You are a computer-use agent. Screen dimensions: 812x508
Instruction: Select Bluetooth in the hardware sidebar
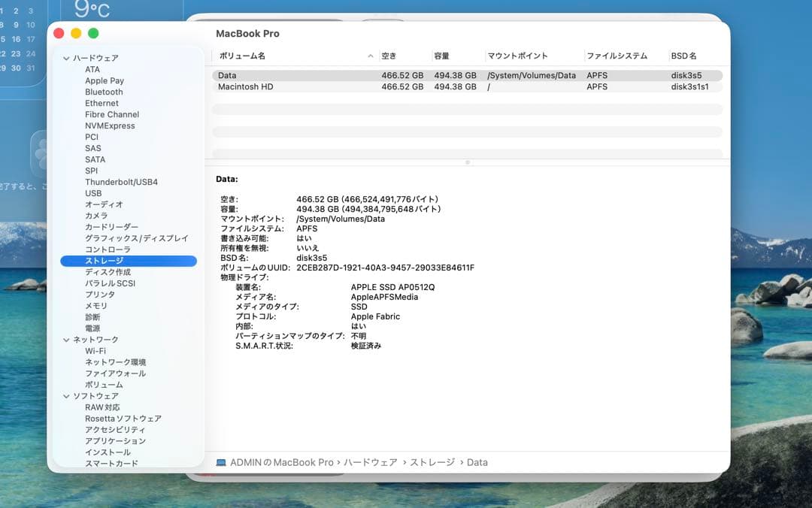[x=103, y=92]
